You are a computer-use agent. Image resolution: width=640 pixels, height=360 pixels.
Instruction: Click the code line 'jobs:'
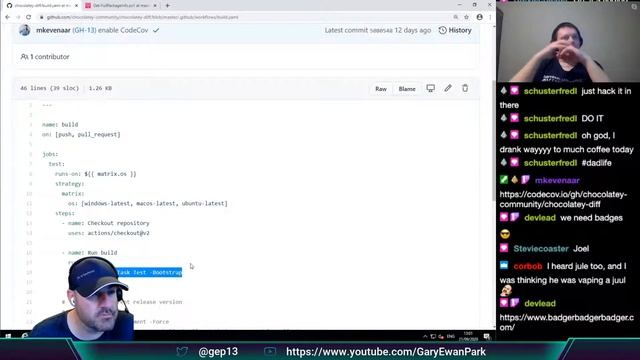coord(50,154)
